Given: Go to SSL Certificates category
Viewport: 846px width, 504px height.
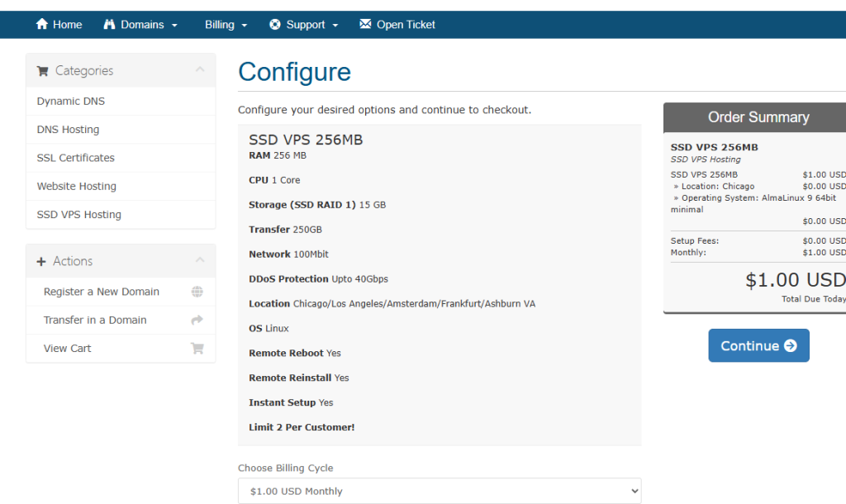Looking at the screenshot, I should point(76,158).
